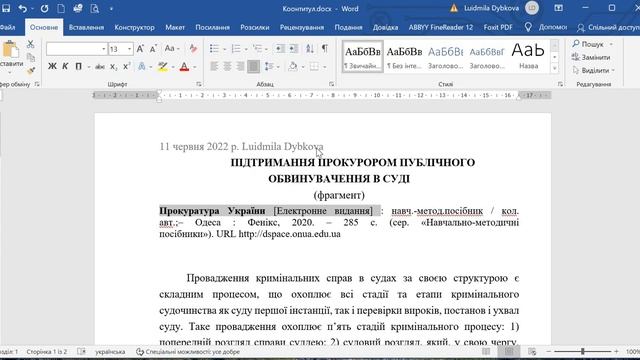Switch to Макет tab
The image size is (640, 360).
click(x=175, y=27)
